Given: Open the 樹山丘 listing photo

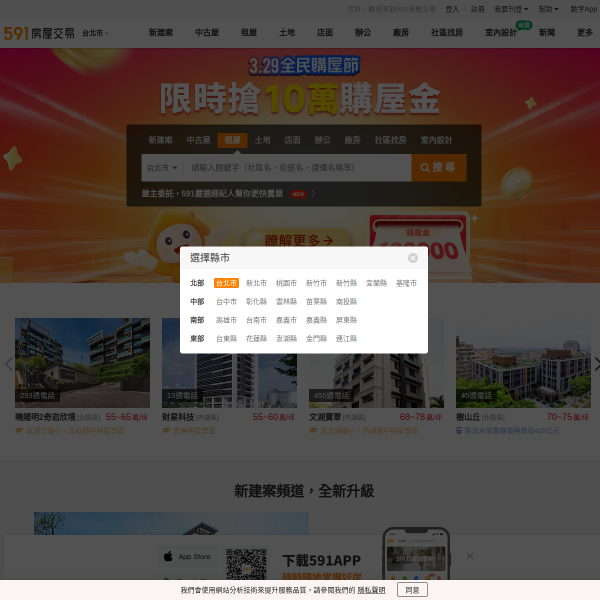Looking at the screenshot, I should click(523, 363).
